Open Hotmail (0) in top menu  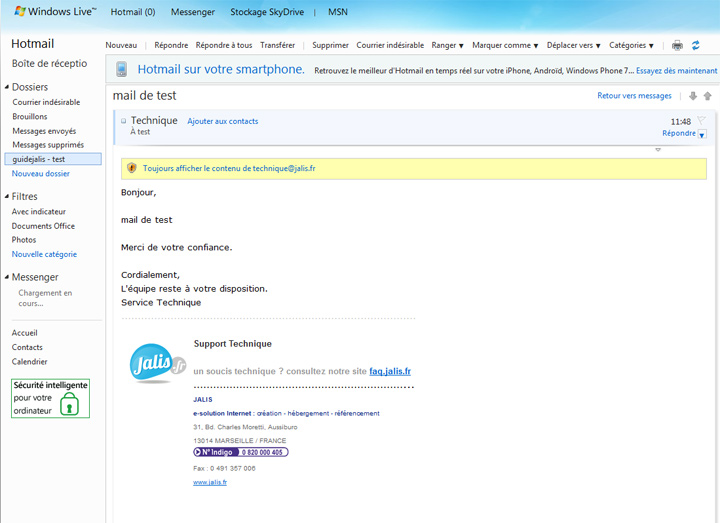[x=133, y=12]
